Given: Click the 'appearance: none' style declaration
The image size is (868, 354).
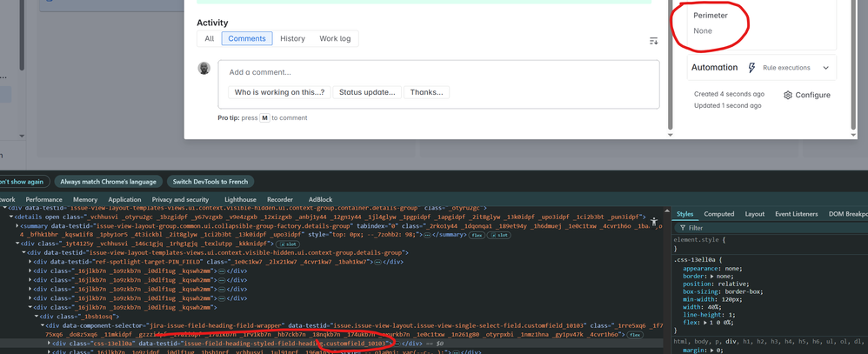Looking at the screenshot, I should [x=712, y=268].
